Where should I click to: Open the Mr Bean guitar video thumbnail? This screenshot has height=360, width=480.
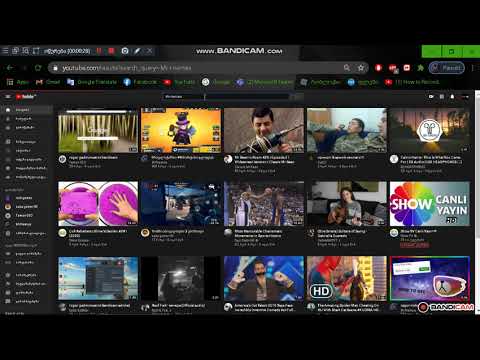264,130
